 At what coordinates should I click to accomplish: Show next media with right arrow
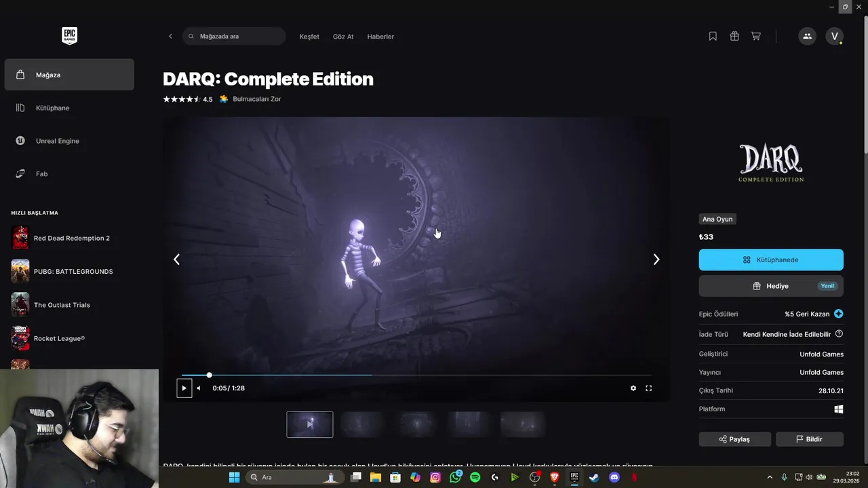[x=656, y=260]
